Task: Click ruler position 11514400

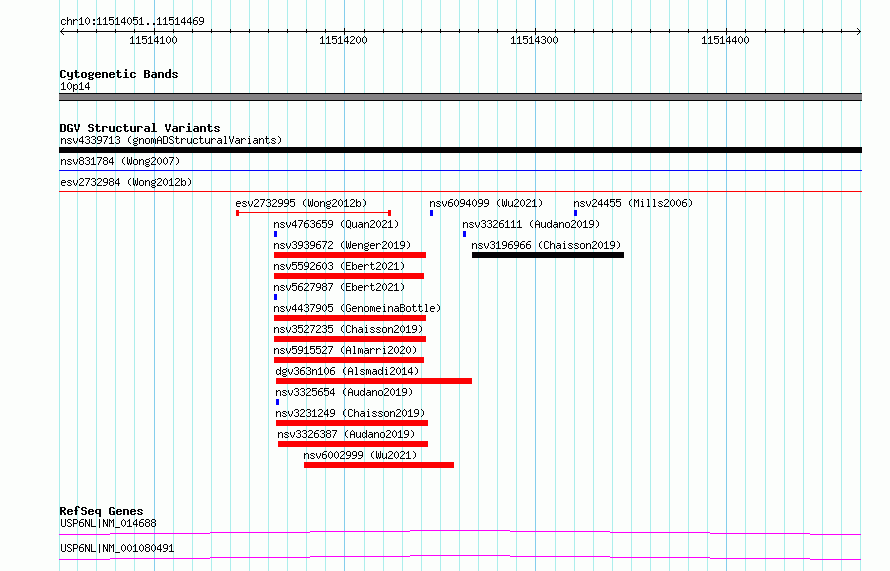Action: (x=725, y=40)
